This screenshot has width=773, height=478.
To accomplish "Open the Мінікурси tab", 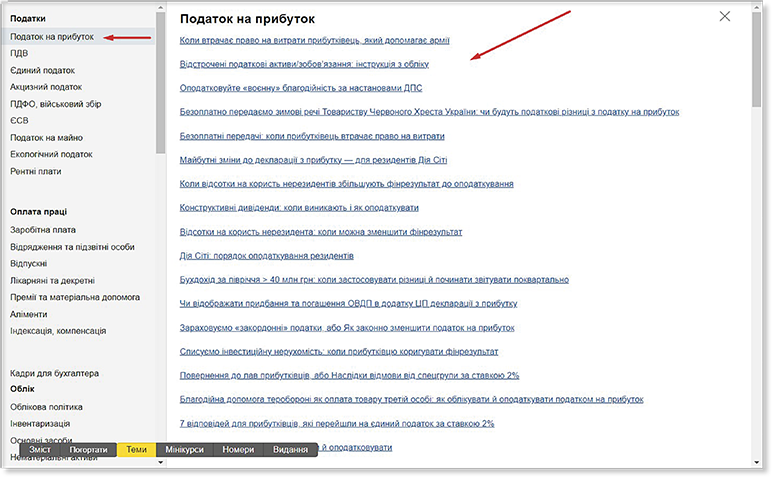I will [x=185, y=450].
